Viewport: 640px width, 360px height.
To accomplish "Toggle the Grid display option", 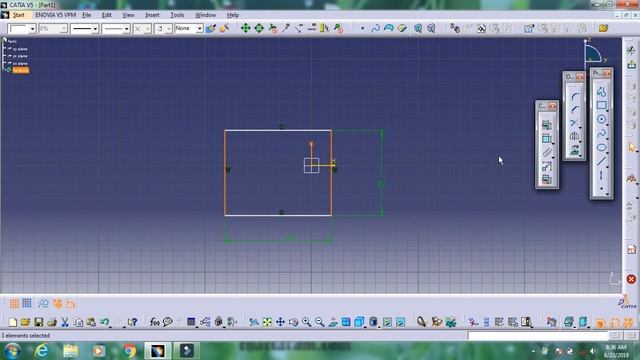I will (14, 303).
